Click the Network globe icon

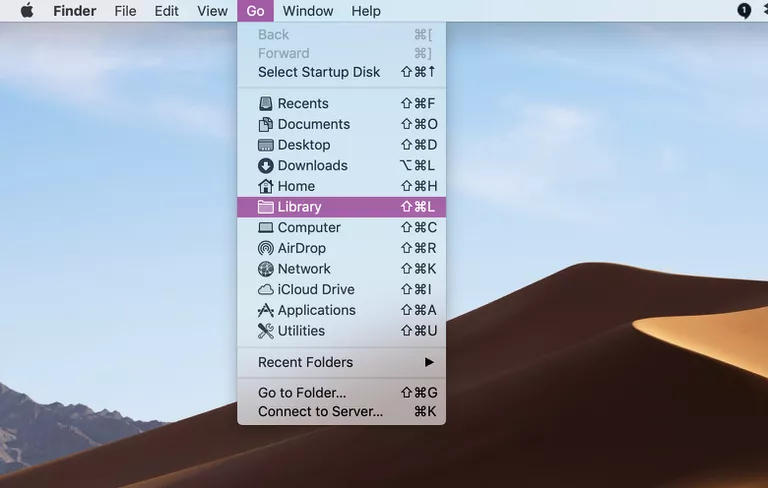(x=265, y=269)
